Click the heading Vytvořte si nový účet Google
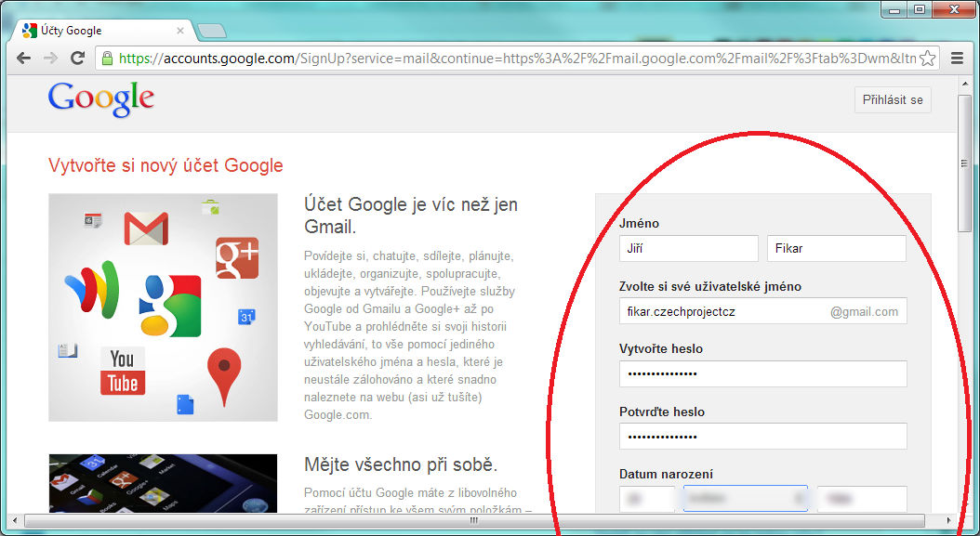Viewport: 980px width, 536px height. [166, 165]
